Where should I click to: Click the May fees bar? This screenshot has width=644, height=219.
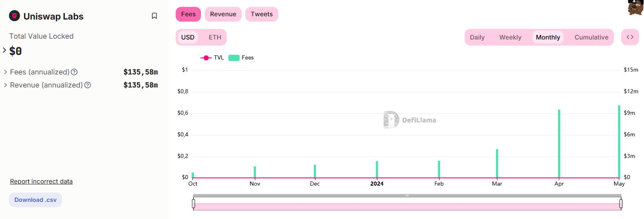pyautogui.click(x=619, y=142)
